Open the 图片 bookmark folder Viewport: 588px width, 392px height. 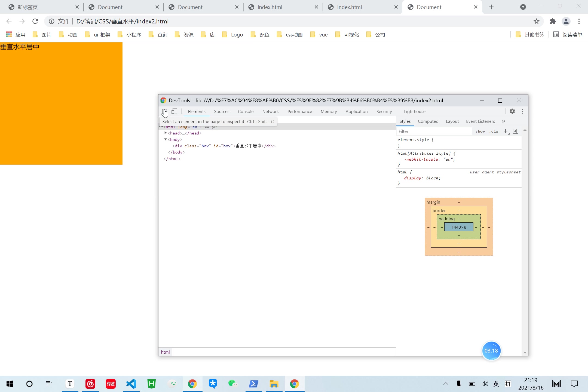[42, 35]
